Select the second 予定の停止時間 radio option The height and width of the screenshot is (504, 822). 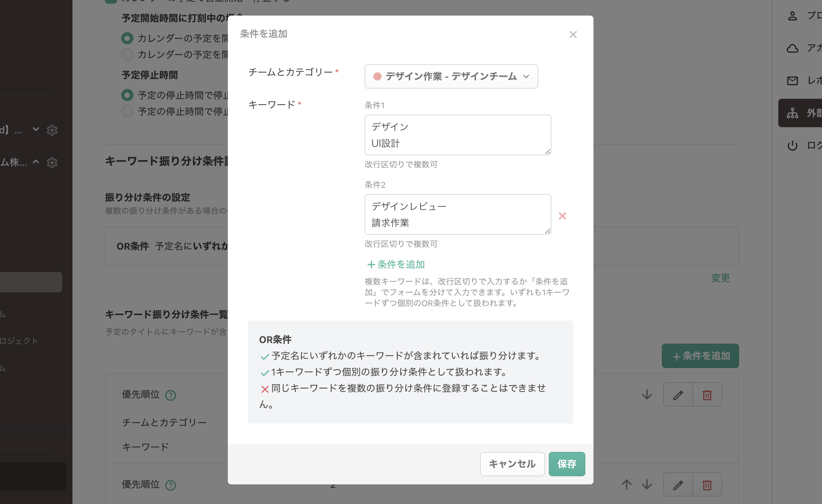pos(127,111)
